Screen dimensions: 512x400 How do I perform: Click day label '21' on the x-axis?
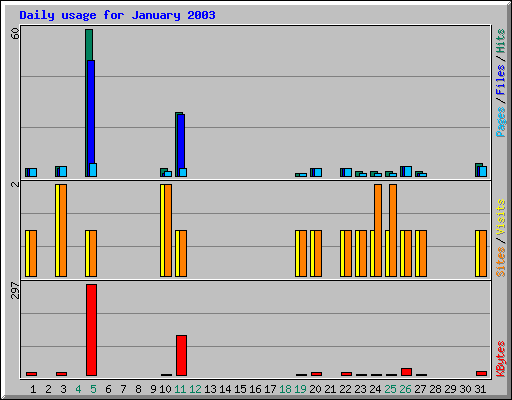point(330,389)
